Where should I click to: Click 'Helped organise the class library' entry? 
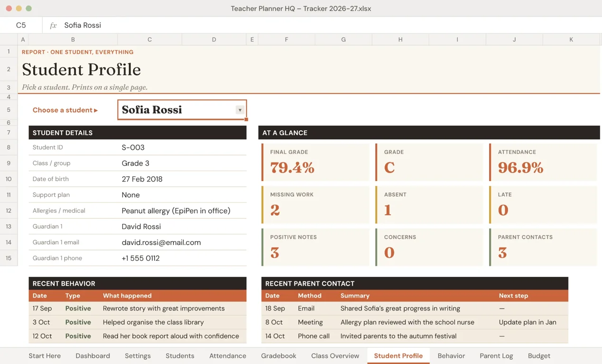click(x=153, y=322)
